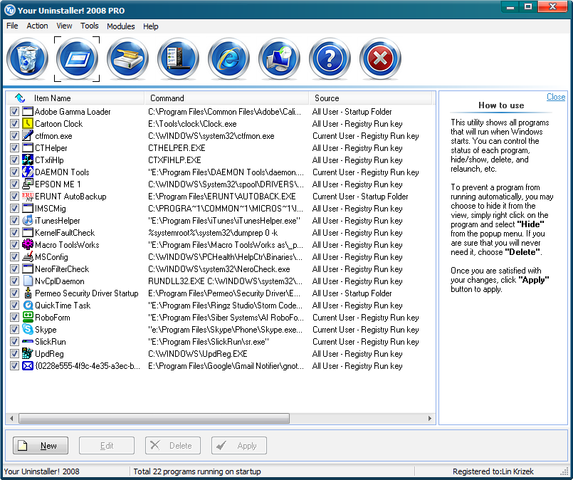Click the iTunesHelper music icon
This screenshot has height=480, width=573.
click(x=27, y=220)
